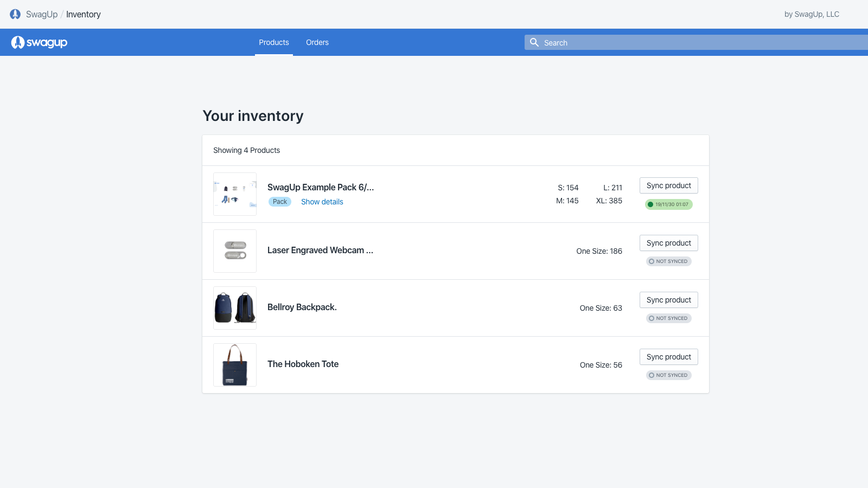Click NOT SYNCED badge for Bellroy Backpack
The height and width of the screenshot is (488, 868).
click(x=669, y=318)
